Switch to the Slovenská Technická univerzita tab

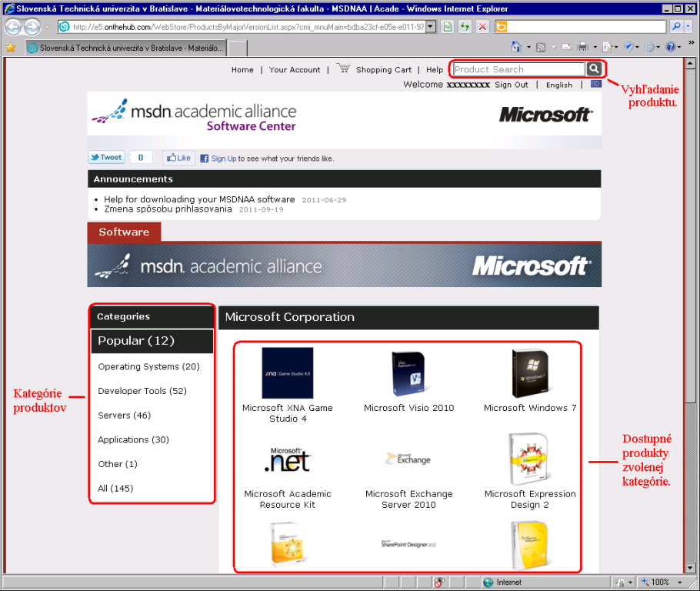(x=126, y=48)
